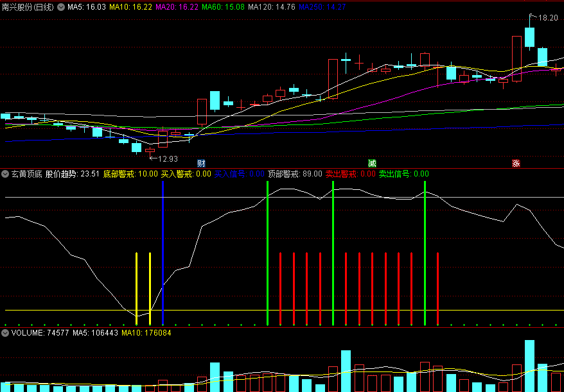Click the tallest cyan volume bar

point(529,366)
